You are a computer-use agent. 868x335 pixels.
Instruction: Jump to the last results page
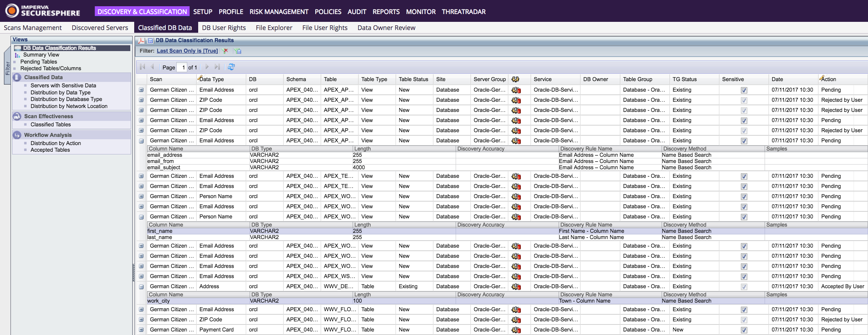217,67
